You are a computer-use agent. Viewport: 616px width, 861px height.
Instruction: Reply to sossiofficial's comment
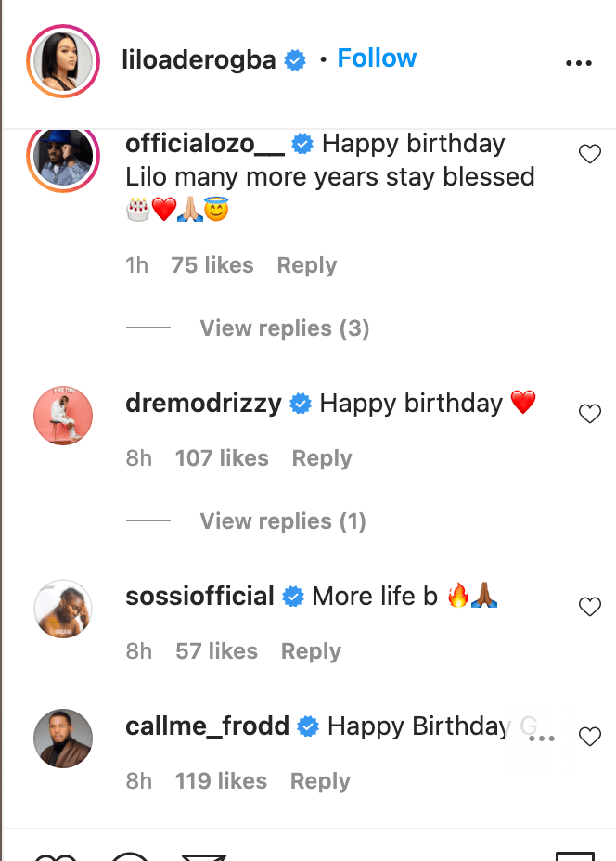311,651
